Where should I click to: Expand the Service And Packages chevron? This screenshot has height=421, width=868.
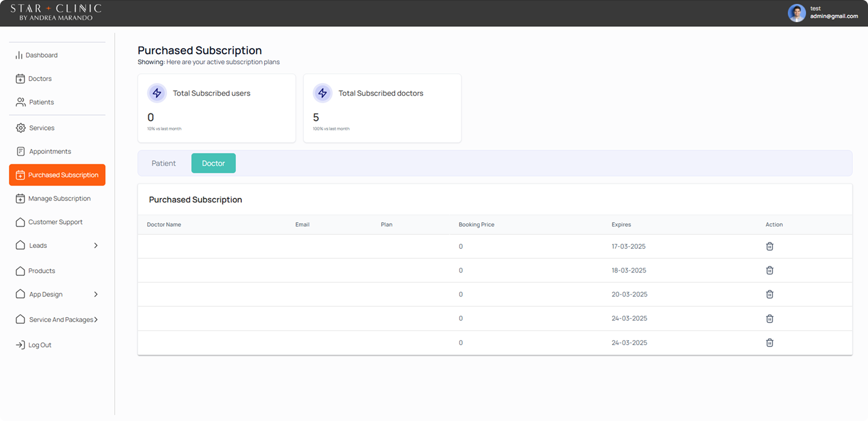click(96, 319)
